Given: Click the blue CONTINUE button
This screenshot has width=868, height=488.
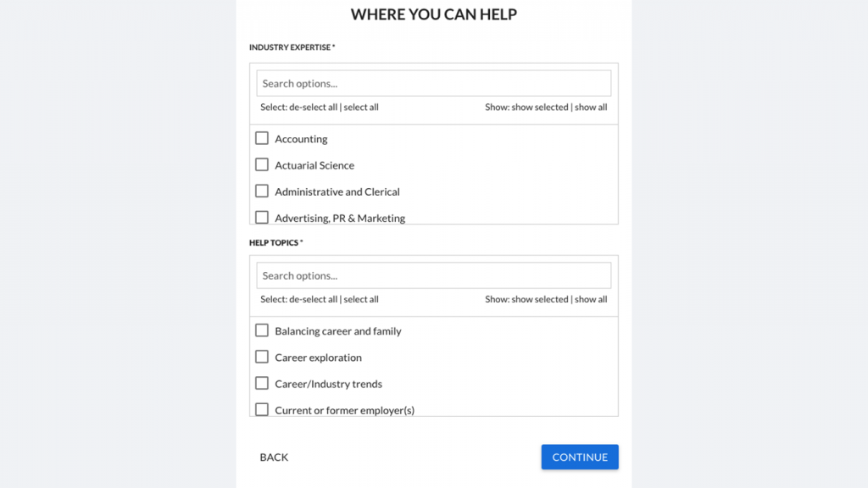Looking at the screenshot, I should point(580,457).
